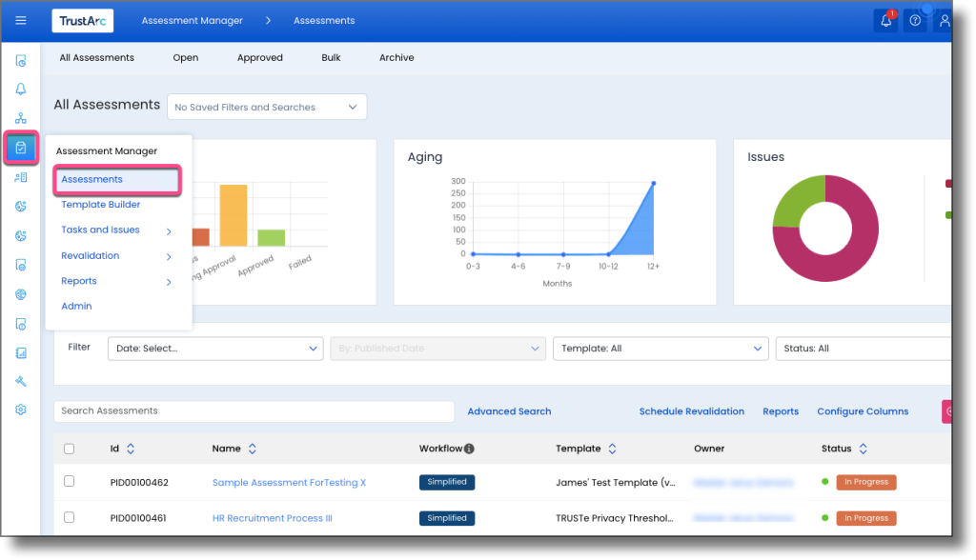Click the sidebar globe icon
976x560 pixels.
21,294
